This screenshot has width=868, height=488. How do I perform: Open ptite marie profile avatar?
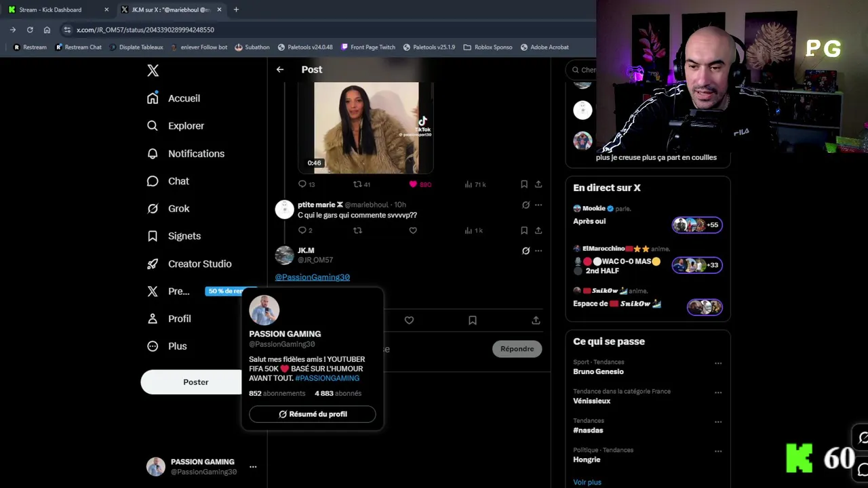pos(284,209)
